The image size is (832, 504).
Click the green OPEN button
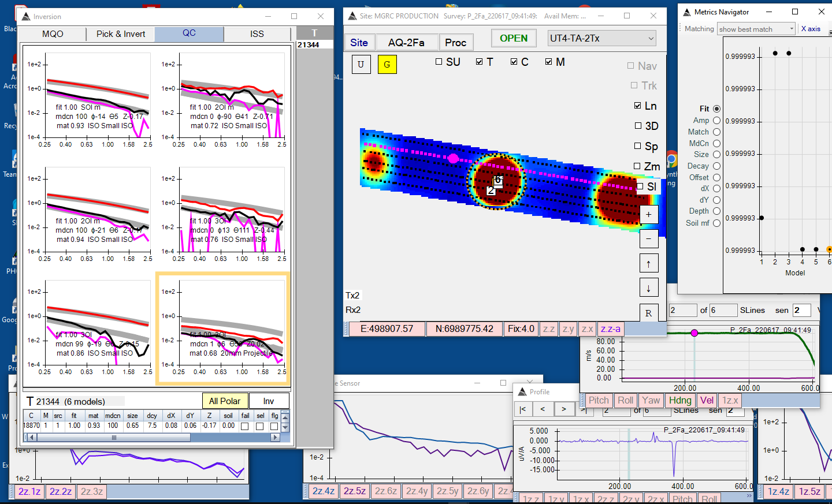click(514, 38)
